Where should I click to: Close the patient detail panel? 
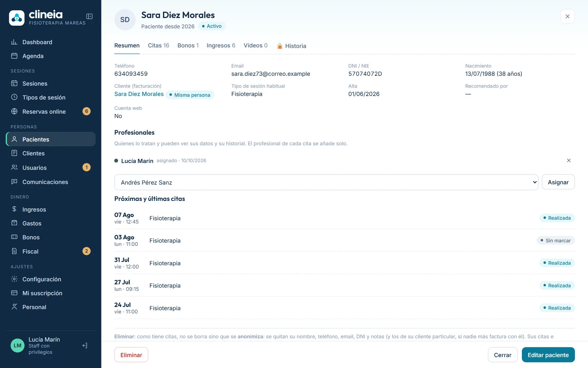point(567,16)
